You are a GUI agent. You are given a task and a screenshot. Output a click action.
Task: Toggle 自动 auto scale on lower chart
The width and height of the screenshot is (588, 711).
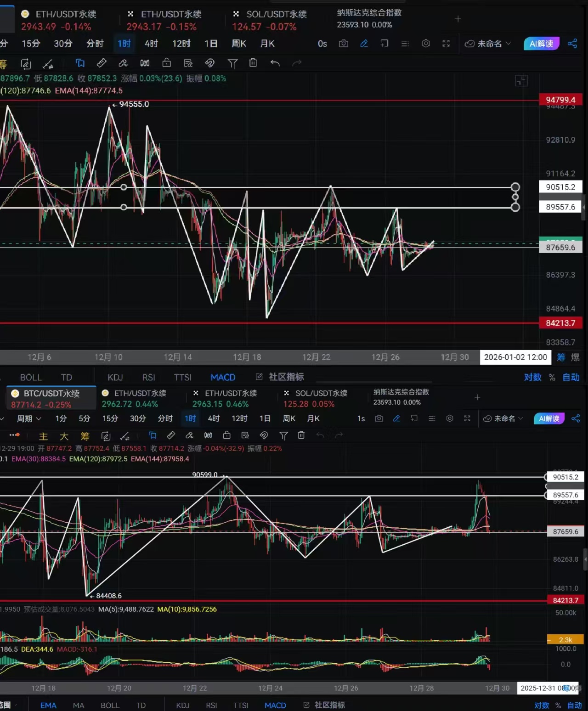(x=574, y=705)
